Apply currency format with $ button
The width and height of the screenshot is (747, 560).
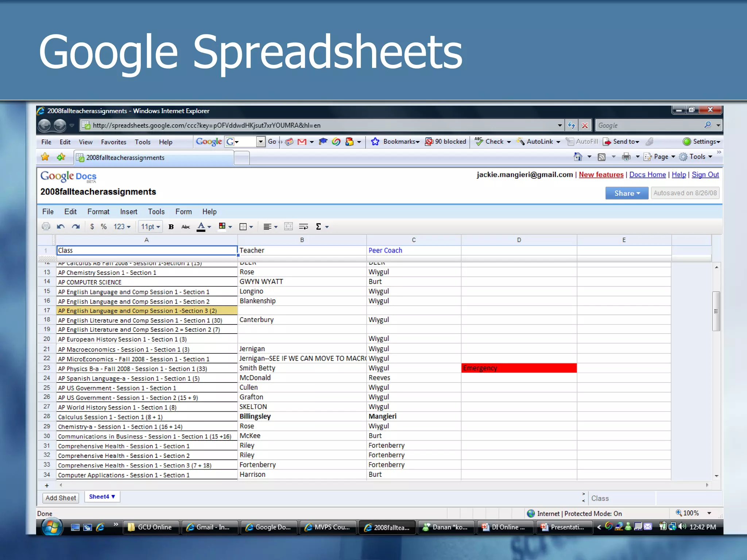pyautogui.click(x=92, y=226)
